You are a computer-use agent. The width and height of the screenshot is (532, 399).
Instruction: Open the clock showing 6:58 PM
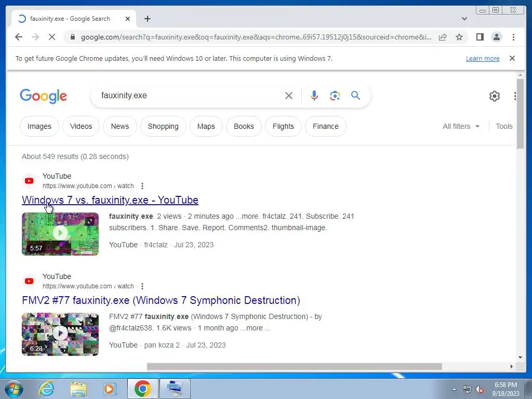pos(506,389)
